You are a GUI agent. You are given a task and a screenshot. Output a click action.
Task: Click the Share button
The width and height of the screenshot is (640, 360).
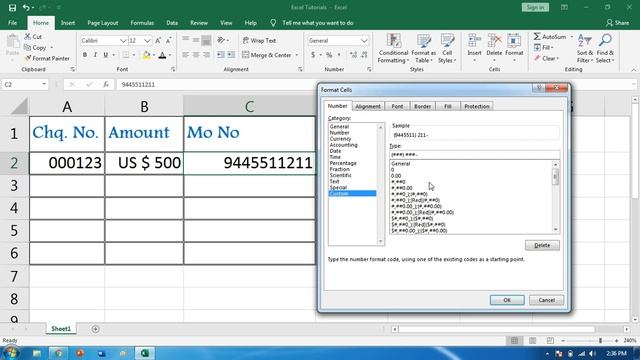618,23
